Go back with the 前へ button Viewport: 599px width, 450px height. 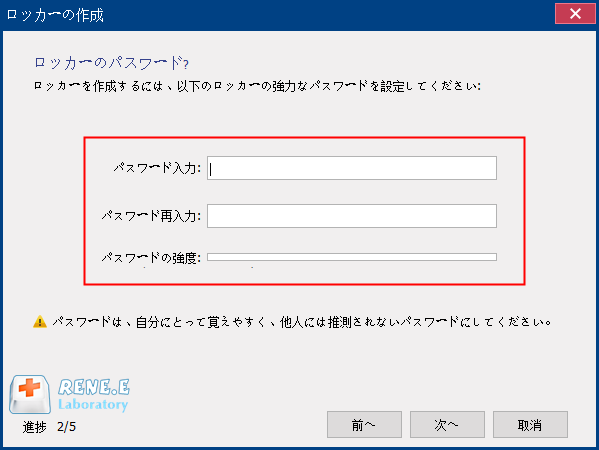(x=364, y=424)
